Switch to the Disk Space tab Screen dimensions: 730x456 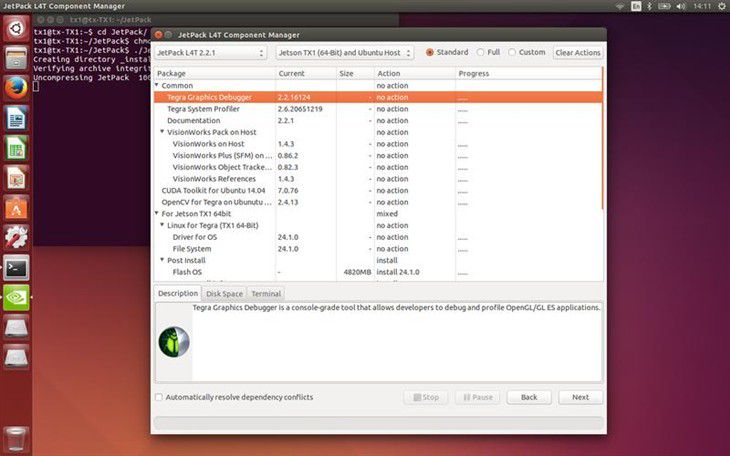224,294
